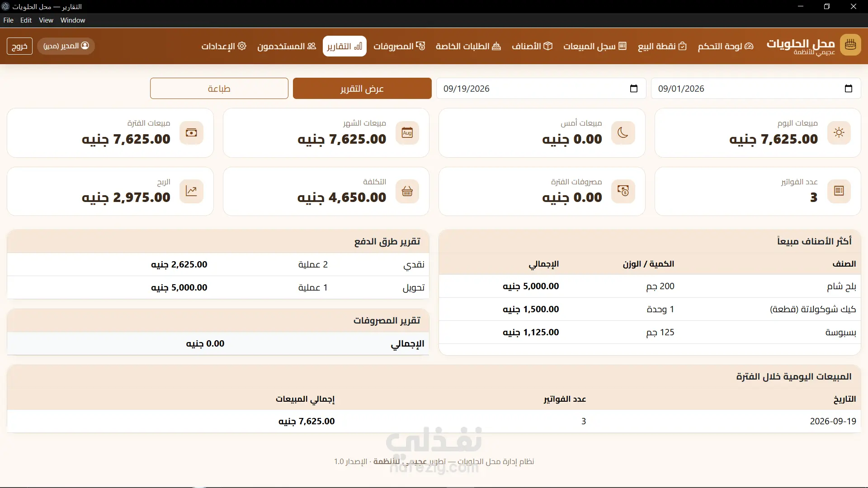This screenshot has width=868, height=488.
Task: Go to لوحة التحكم dashboard tab
Action: click(x=726, y=46)
